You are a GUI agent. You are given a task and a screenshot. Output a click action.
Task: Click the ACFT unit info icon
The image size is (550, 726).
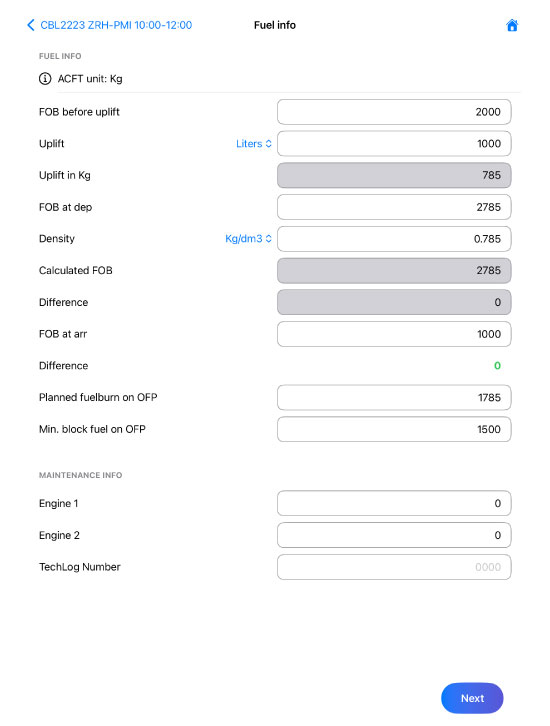click(x=45, y=79)
